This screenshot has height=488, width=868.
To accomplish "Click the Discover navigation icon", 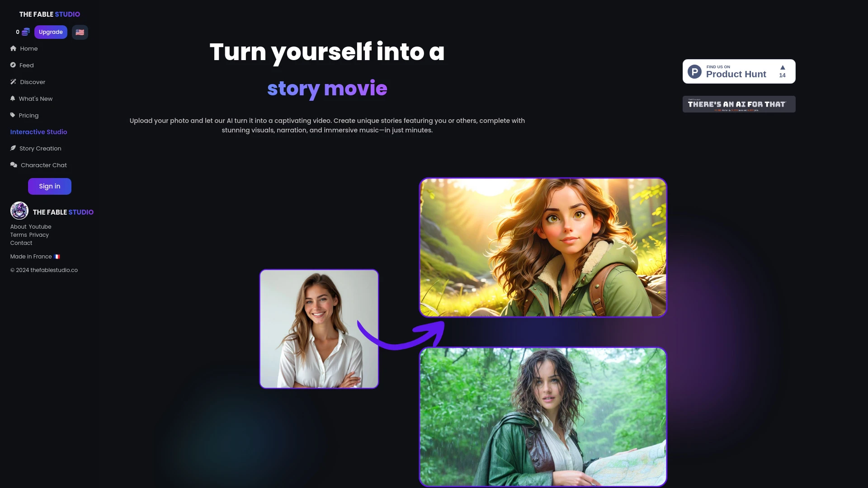I will (x=13, y=82).
